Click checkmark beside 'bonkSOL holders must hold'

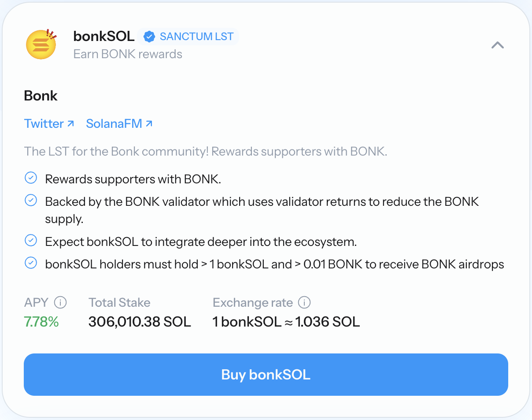click(30, 263)
